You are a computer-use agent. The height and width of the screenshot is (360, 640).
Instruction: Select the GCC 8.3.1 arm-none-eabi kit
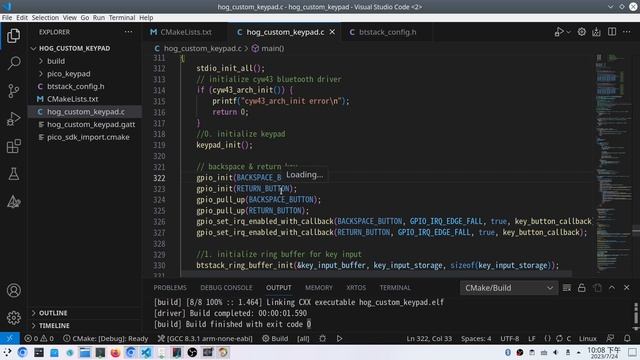(x=205, y=338)
